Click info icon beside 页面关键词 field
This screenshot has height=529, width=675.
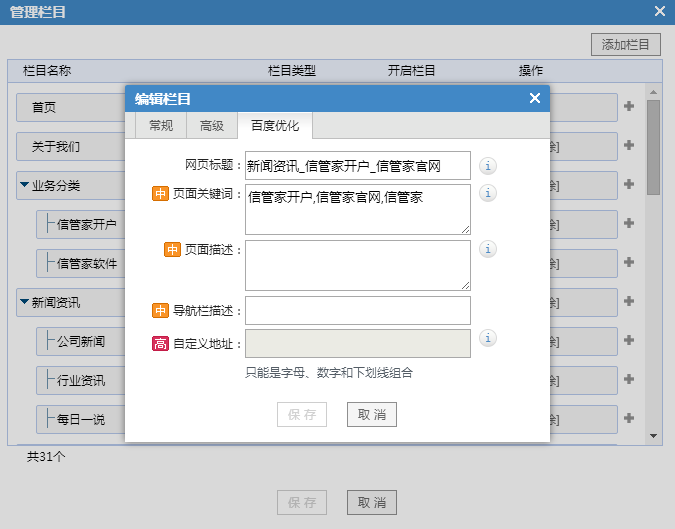(x=488, y=193)
